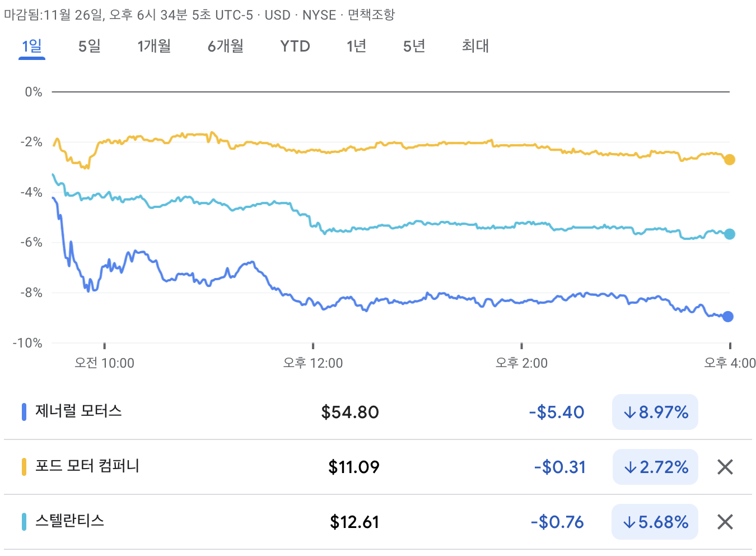Viewport: 756px width, 556px height.
Task: Switch to the 5일 time range tab
Action: point(90,46)
